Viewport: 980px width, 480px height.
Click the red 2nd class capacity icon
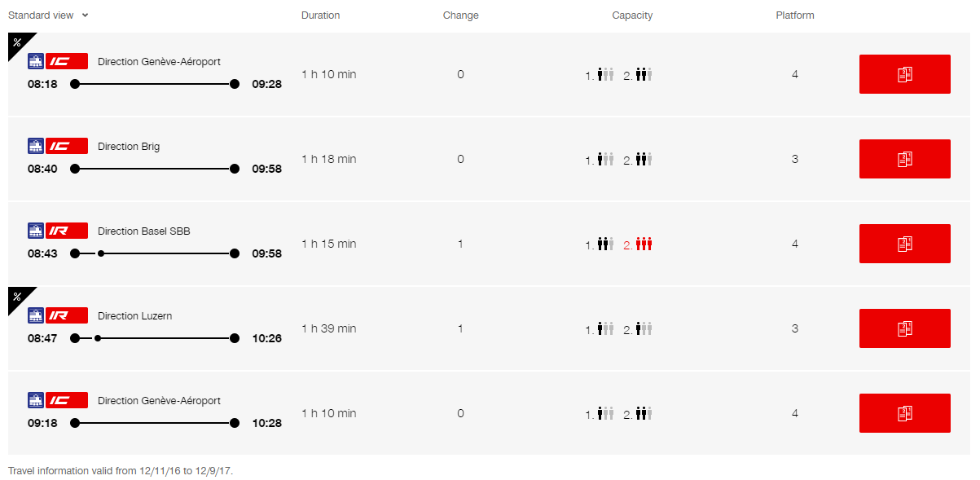[644, 244]
